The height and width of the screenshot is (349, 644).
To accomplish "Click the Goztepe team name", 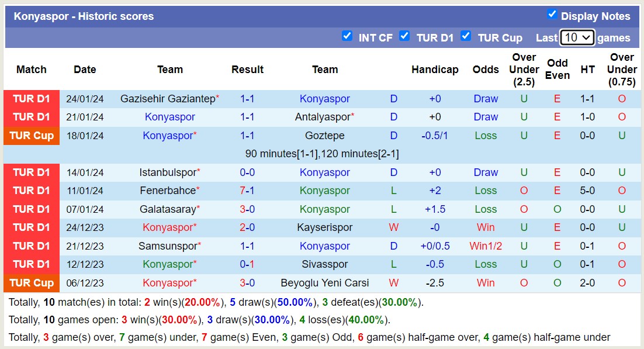I will click(325, 135).
